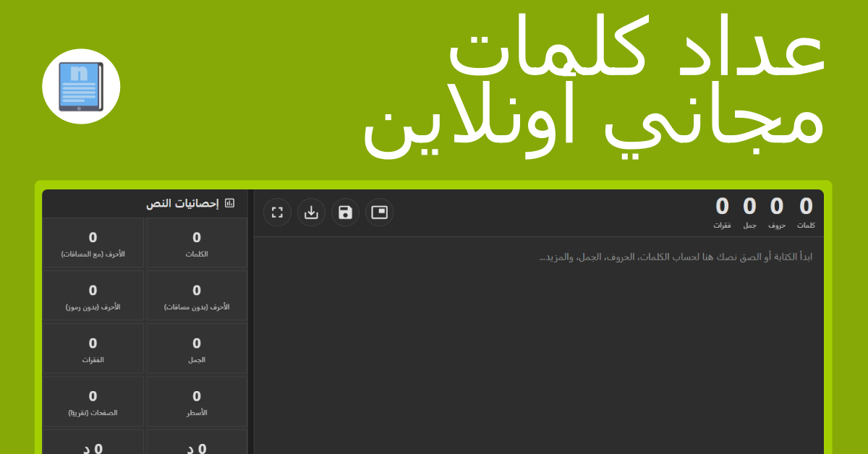
Task: Select the الأحرف (مع المسافات) card
Action: [x=93, y=243]
